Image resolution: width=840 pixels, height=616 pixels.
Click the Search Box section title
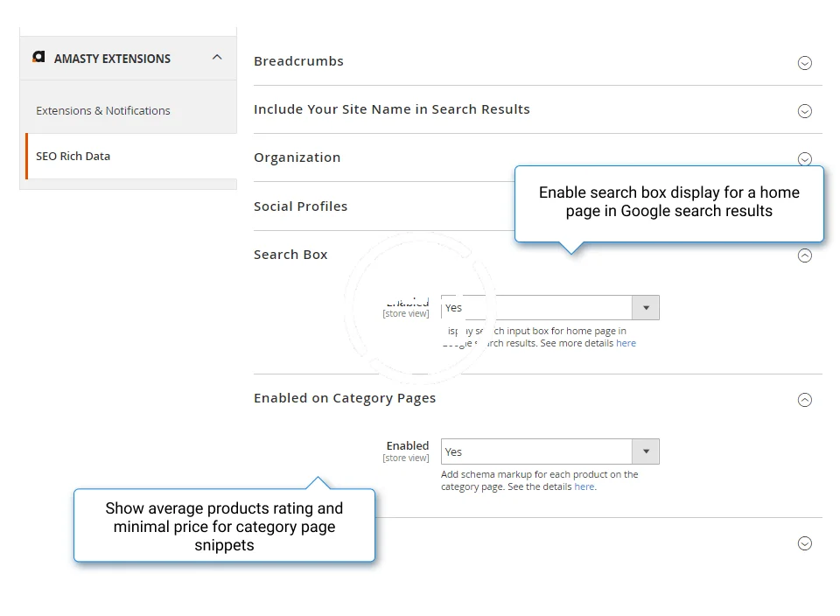290,255
